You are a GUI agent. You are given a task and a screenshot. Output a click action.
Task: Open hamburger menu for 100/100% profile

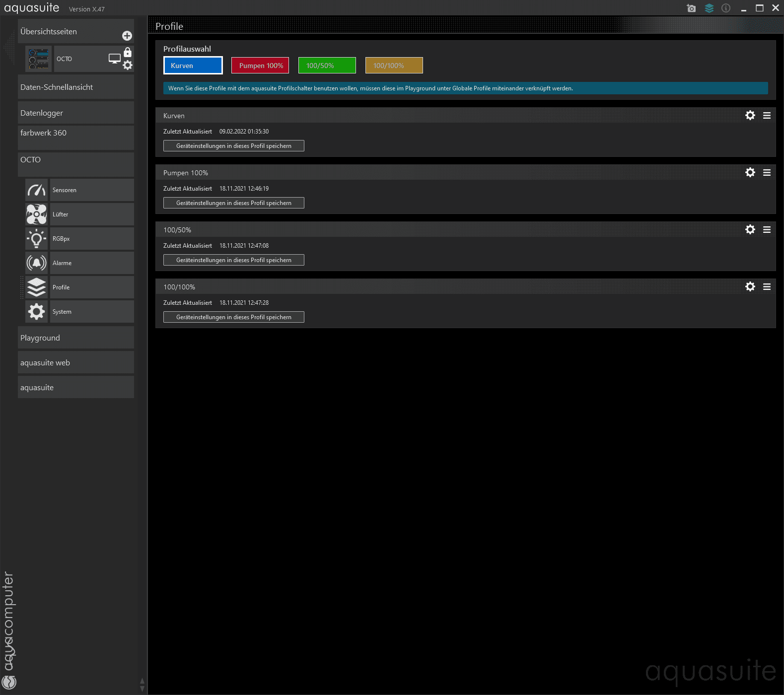point(767,286)
